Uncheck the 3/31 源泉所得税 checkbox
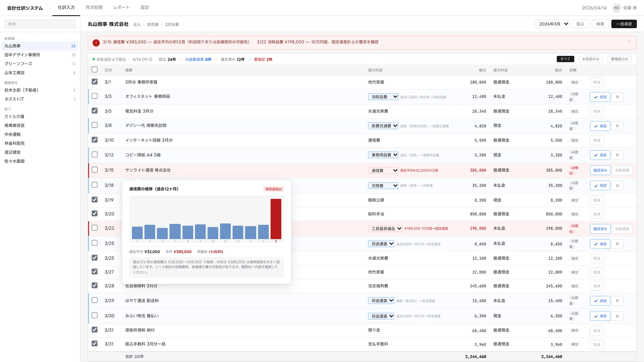Image resolution: width=644 pixels, height=362 pixels. 95,329
